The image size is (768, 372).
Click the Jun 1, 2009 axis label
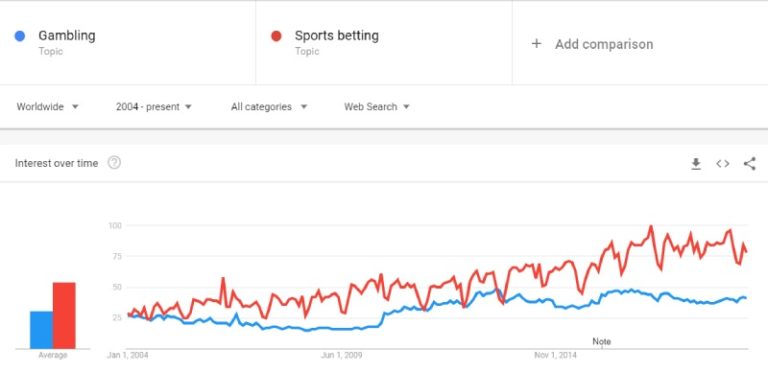pyautogui.click(x=341, y=355)
